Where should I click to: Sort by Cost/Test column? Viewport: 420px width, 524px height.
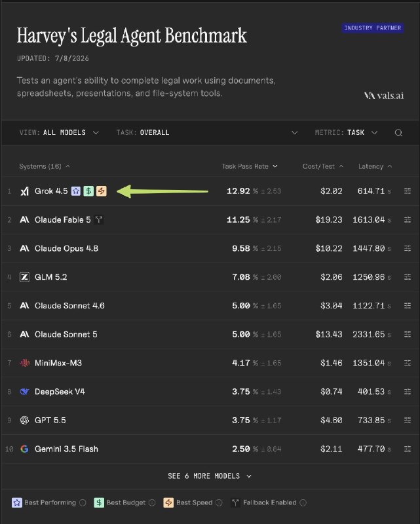322,166
